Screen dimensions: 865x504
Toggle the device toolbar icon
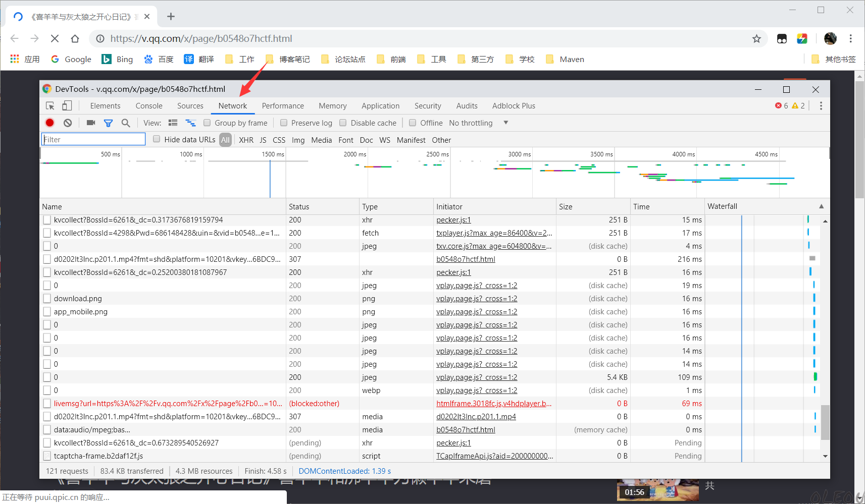[67, 106]
